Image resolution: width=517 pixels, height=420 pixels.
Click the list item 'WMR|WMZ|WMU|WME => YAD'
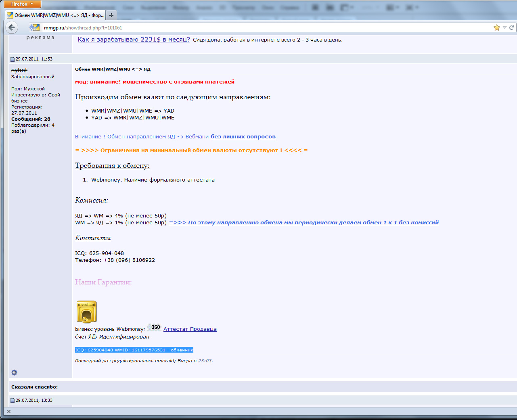[133, 111]
